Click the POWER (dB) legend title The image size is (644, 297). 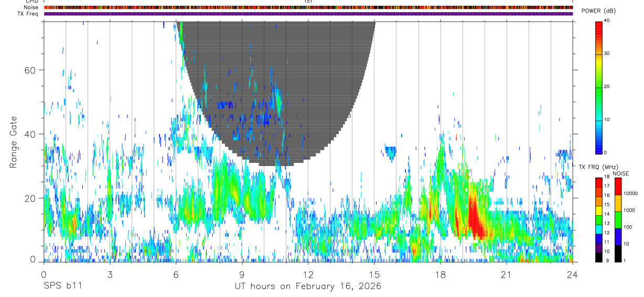(599, 11)
